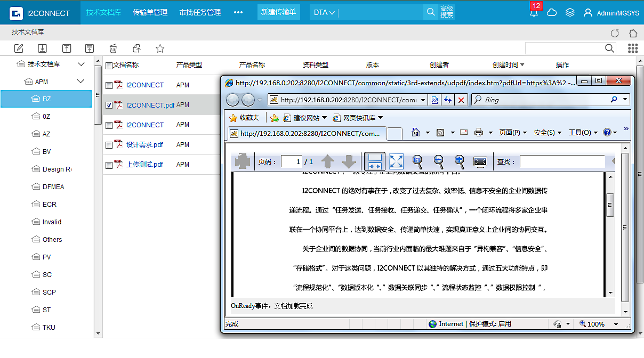Screen dimensions: 644x358
Task: Click the favorite star icon in toolbar
Action: 160,48
